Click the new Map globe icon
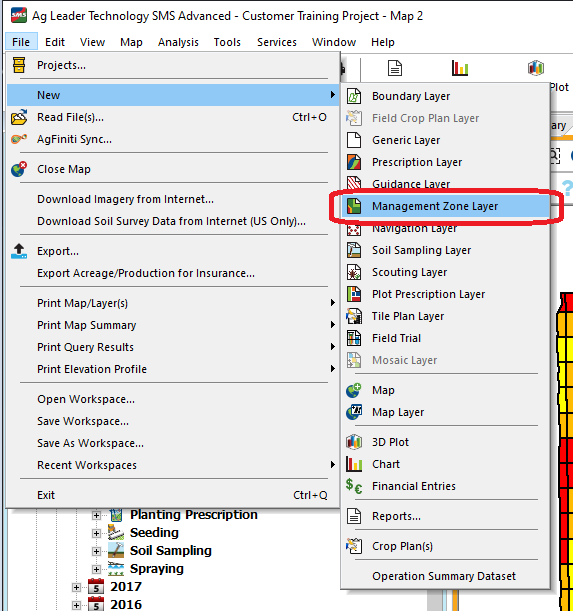This screenshot has height=611, width=573. pos(354,390)
